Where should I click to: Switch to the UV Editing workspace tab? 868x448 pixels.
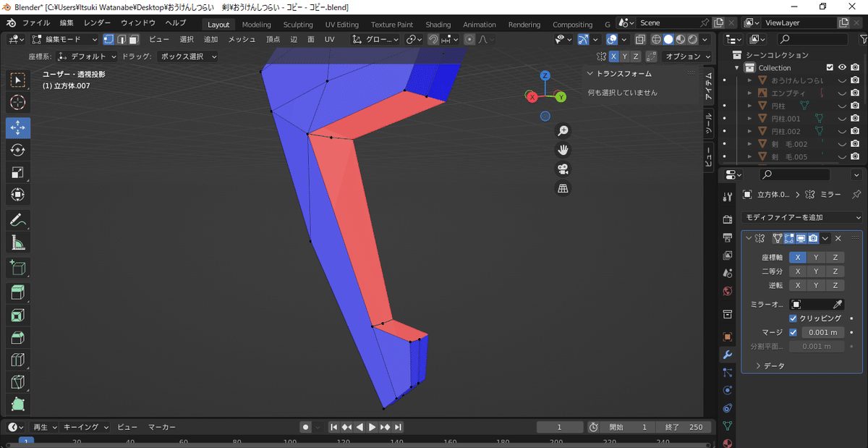[x=342, y=25]
